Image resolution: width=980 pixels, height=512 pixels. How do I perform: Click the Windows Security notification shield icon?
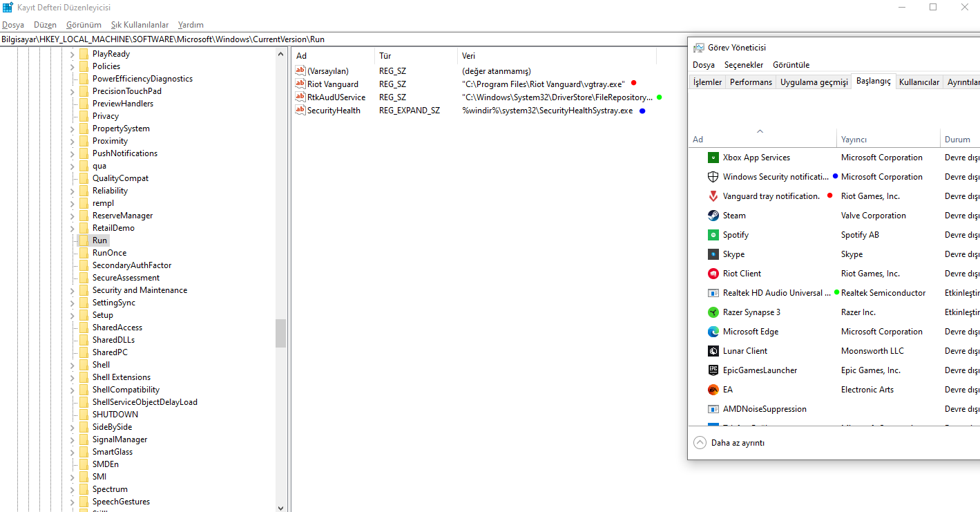coord(713,177)
